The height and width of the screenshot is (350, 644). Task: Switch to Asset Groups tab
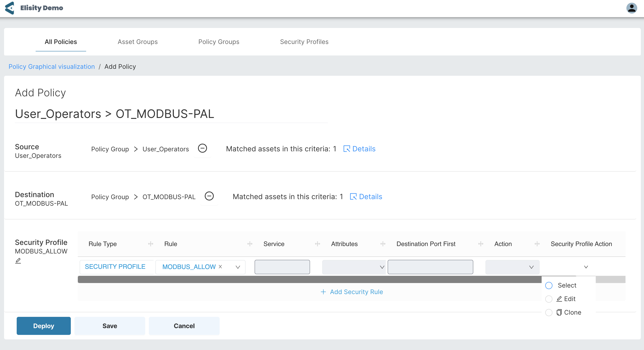point(138,42)
